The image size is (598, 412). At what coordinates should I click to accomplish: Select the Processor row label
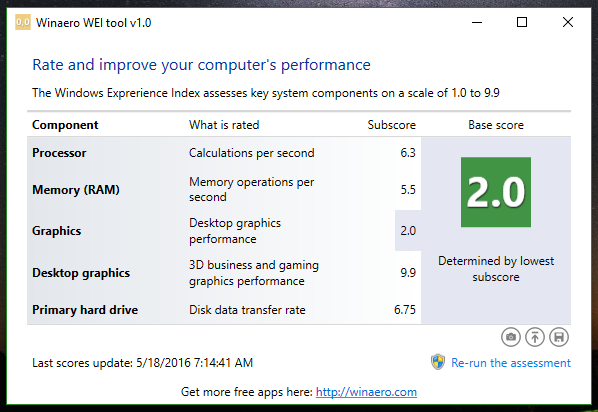59,153
